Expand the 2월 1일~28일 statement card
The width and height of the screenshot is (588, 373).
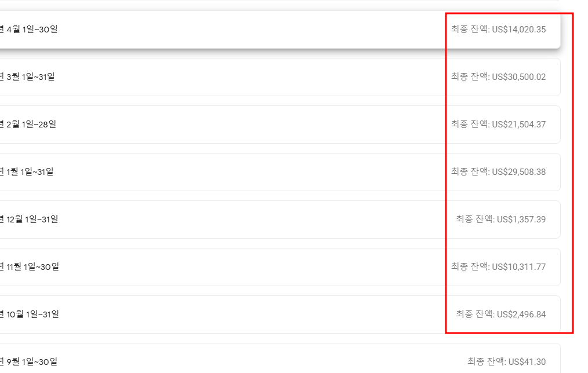[x=280, y=125]
